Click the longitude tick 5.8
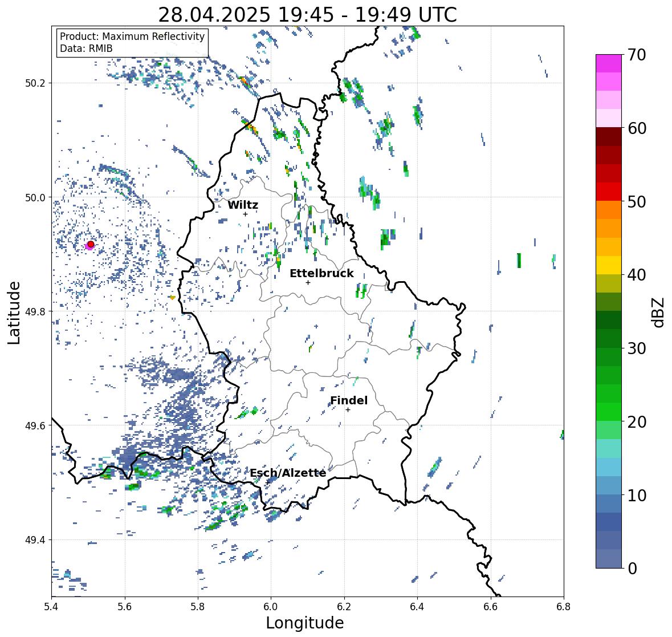The height and width of the screenshot is (637, 672). pyautogui.click(x=198, y=606)
